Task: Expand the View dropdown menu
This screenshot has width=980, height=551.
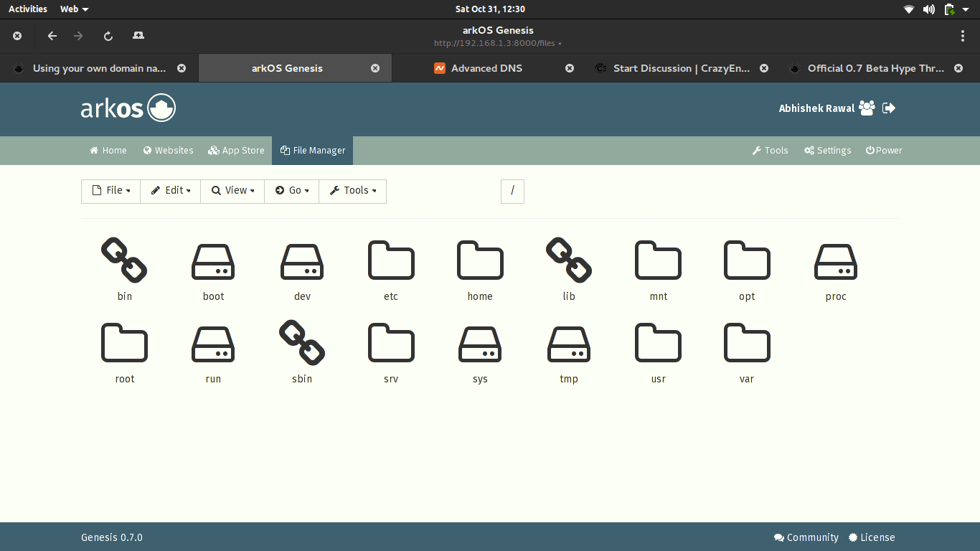Action: pyautogui.click(x=232, y=191)
